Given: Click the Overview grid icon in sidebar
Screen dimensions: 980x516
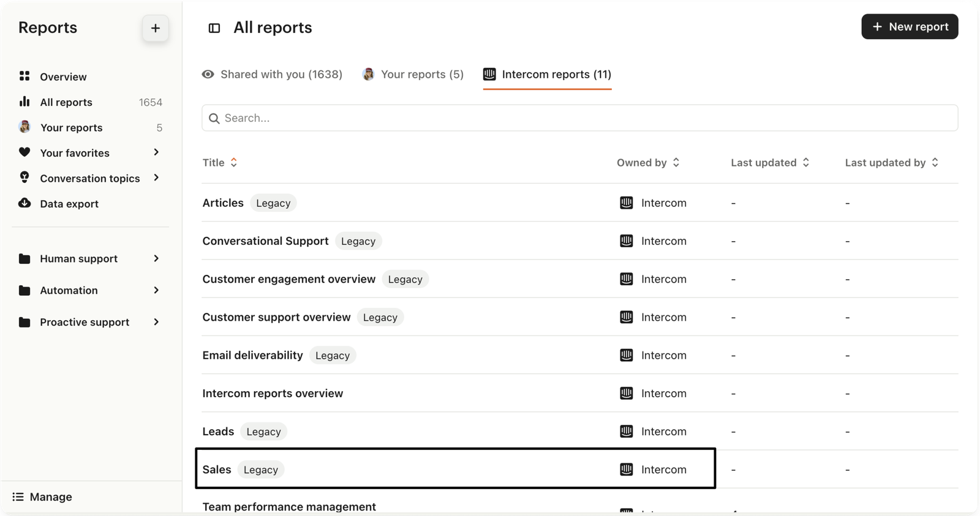Looking at the screenshot, I should point(24,76).
